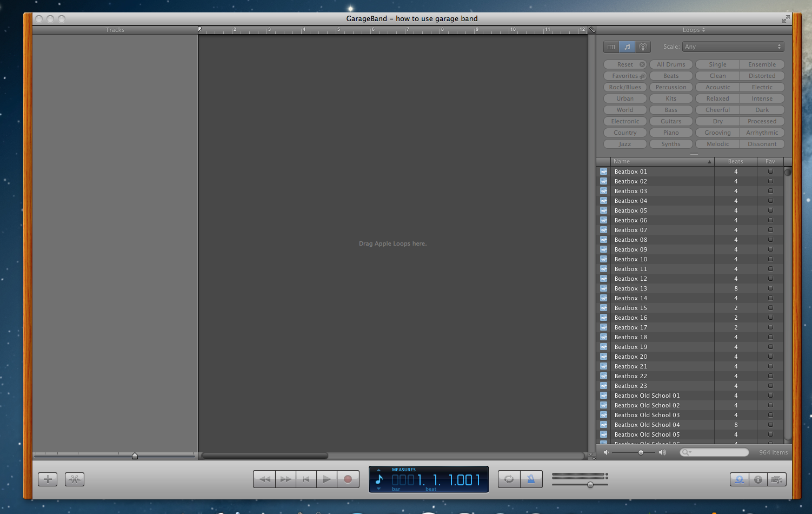Reset the loop keyword filters
This screenshot has width=812, height=514.
(x=625, y=64)
